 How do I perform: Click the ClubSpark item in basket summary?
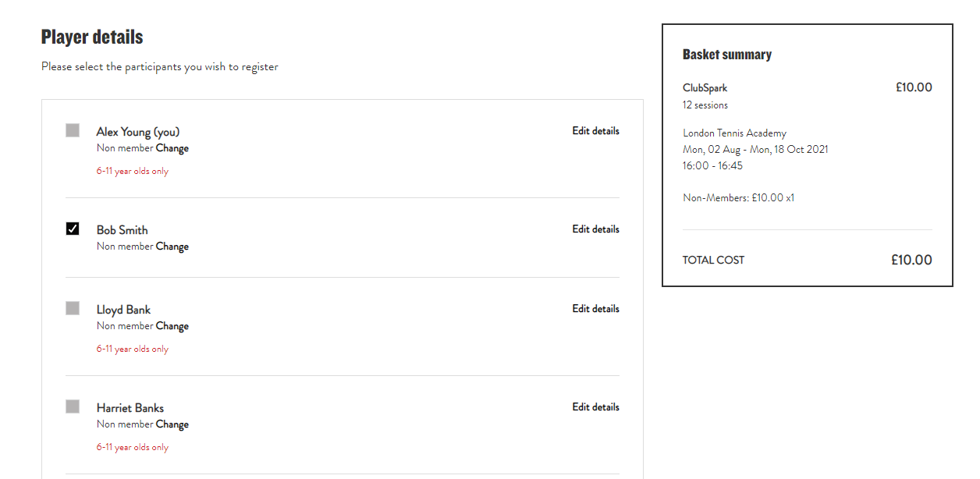coord(705,88)
